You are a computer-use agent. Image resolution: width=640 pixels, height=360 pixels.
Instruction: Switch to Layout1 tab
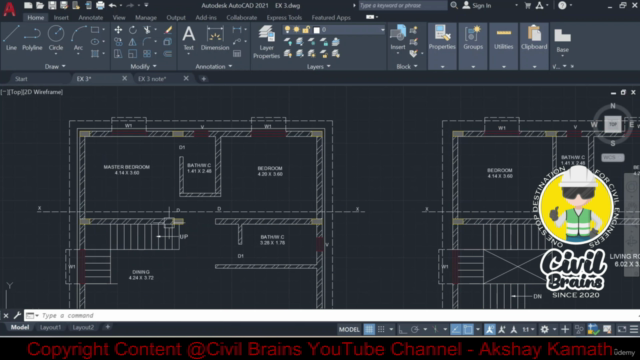(x=50, y=327)
